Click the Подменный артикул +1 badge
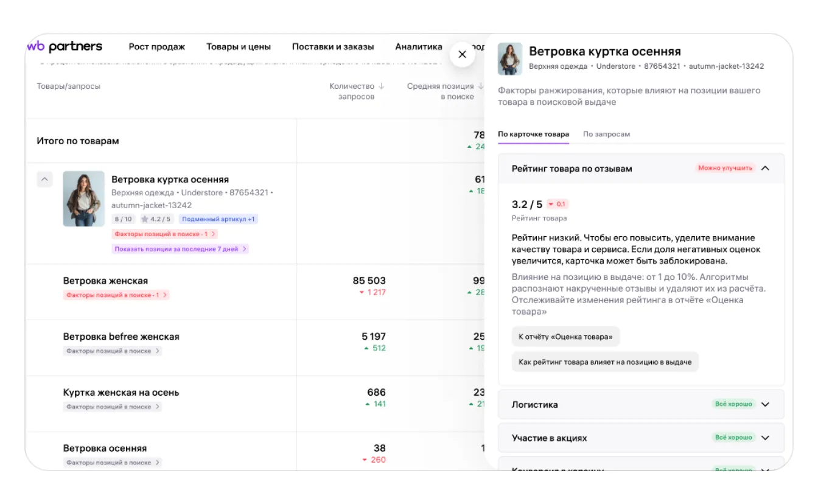The width and height of the screenshot is (818, 504). (218, 219)
